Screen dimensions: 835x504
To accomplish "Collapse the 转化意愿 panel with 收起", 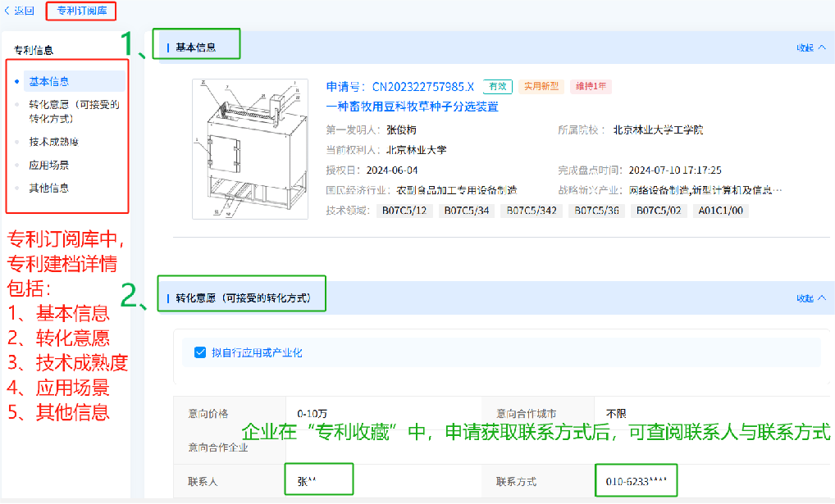I will pos(810,298).
